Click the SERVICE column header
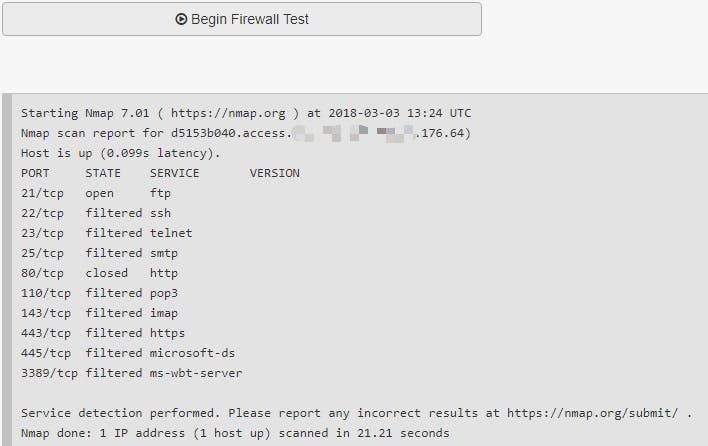This screenshot has width=708, height=446. (x=174, y=173)
